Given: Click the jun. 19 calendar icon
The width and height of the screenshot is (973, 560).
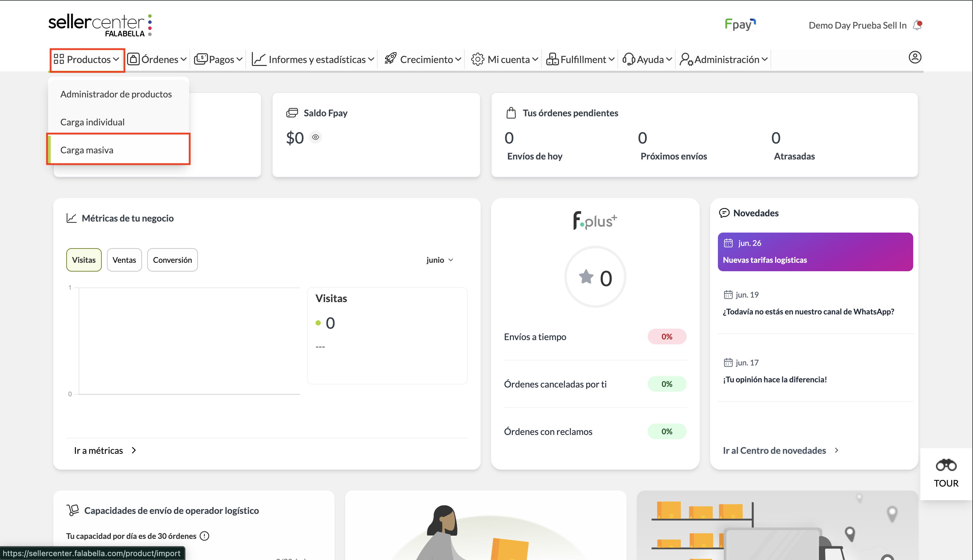Looking at the screenshot, I should pyautogui.click(x=728, y=295).
